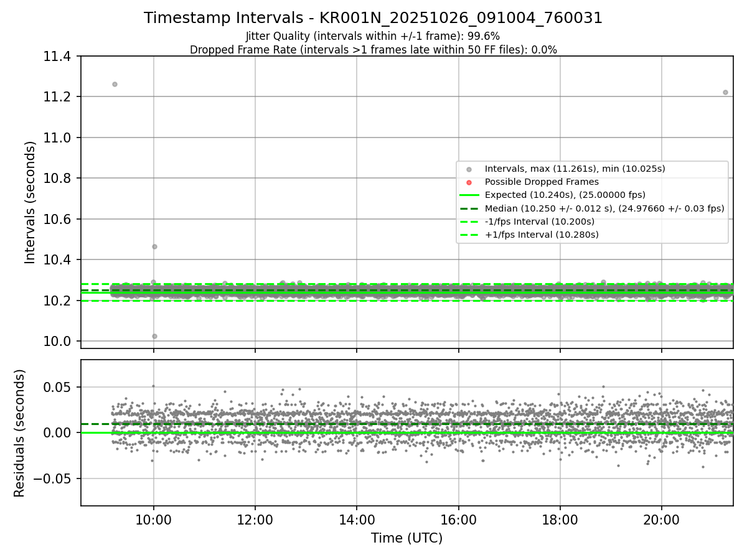The image size is (747, 560).
Task: Select legend text starting 'Median (10.250 +/- 0.012 s)'
Action: pyautogui.click(x=604, y=208)
